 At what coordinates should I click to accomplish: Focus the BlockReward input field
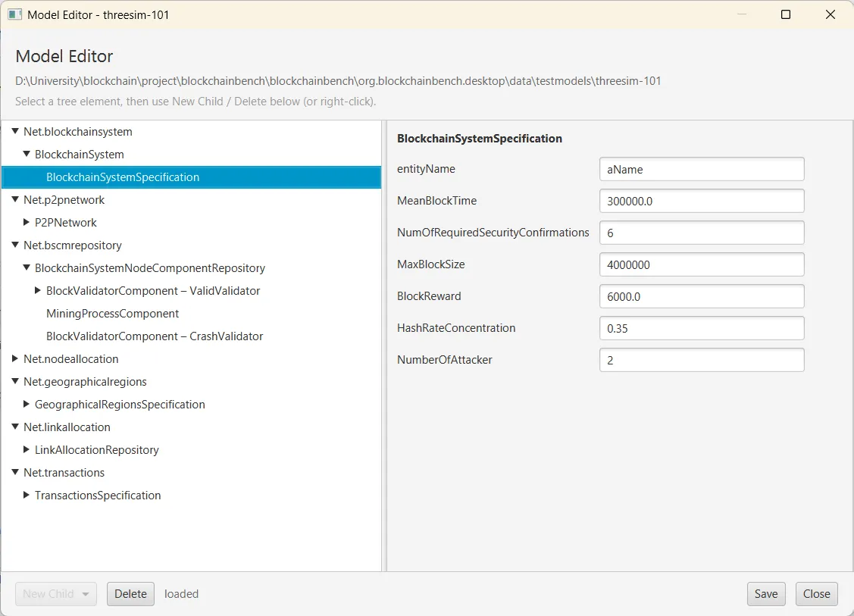click(702, 296)
